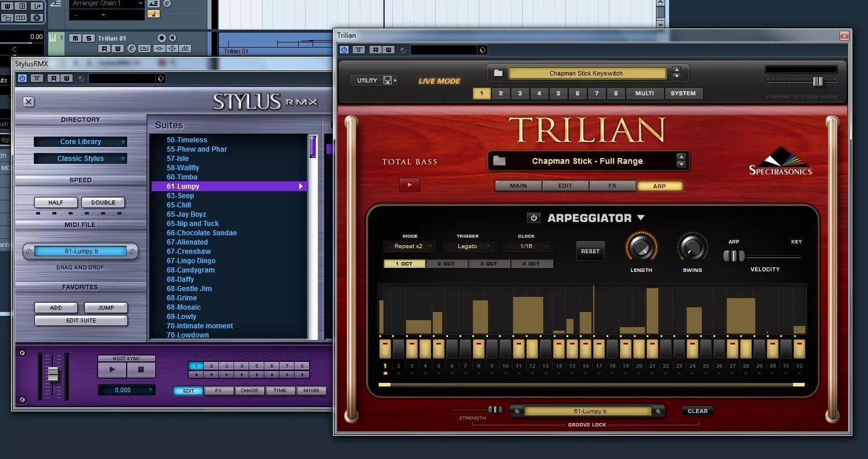Switch to the Trilian FX tab
This screenshot has height=459, width=868.
point(612,186)
